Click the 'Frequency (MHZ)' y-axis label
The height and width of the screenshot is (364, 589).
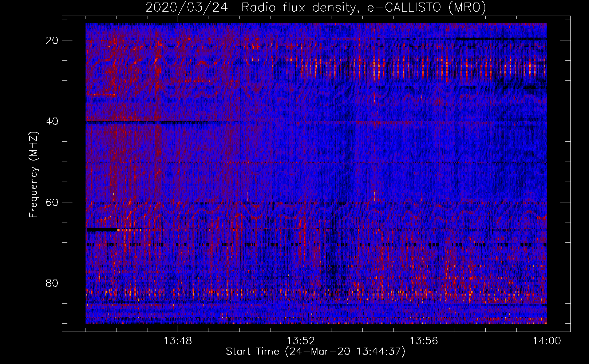pos(33,175)
